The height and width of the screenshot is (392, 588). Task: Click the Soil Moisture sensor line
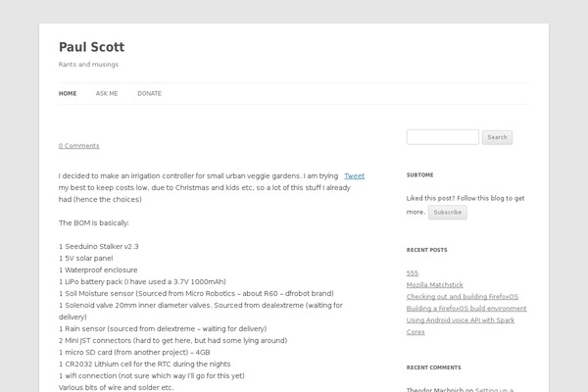click(196, 293)
